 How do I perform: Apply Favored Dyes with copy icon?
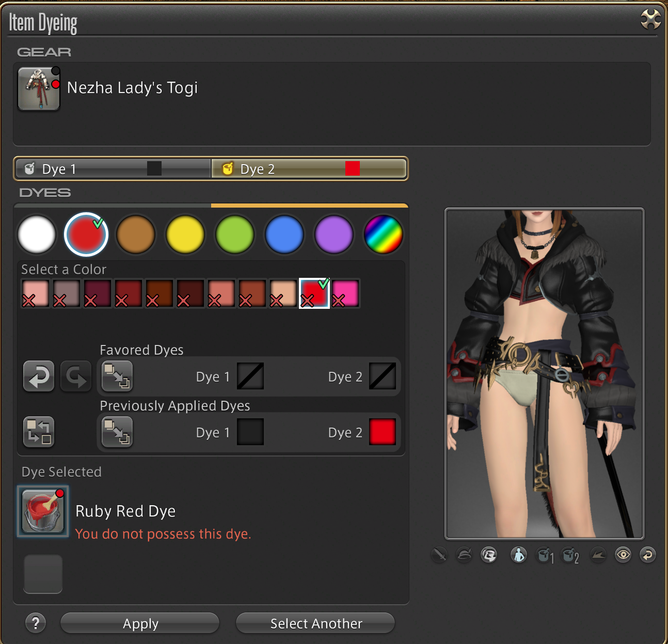tap(117, 376)
